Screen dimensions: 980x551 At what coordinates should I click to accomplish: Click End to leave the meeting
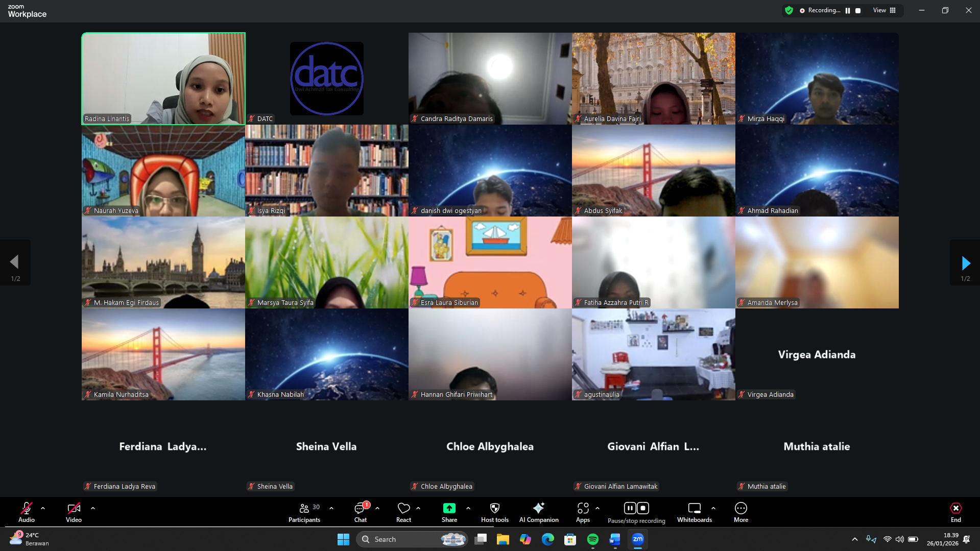click(955, 512)
